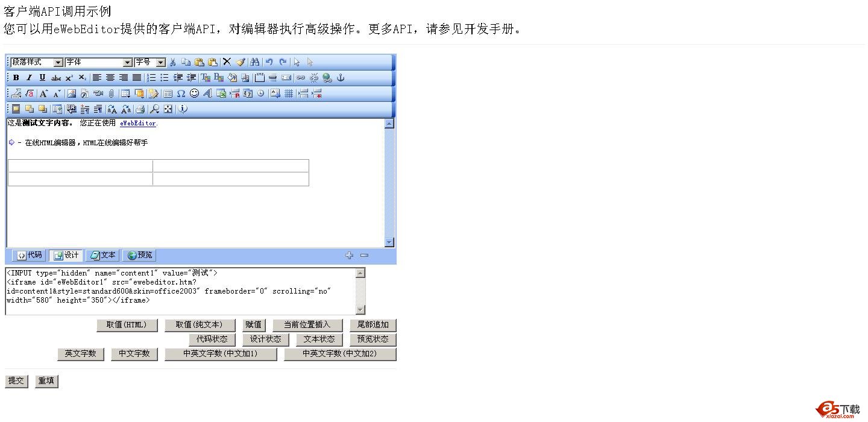Follow the eWebEditor hyperlink in the content
The height and width of the screenshot is (422, 868).
137,123
